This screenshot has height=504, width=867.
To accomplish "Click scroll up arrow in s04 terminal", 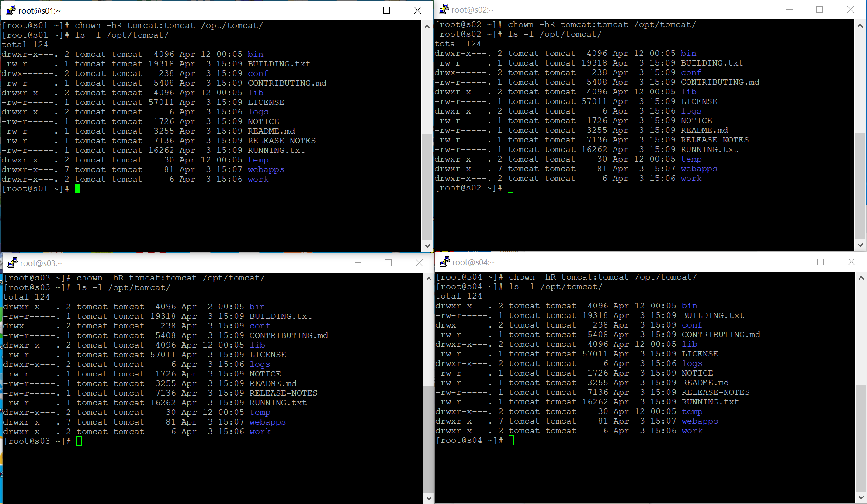I will click(861, 278).
